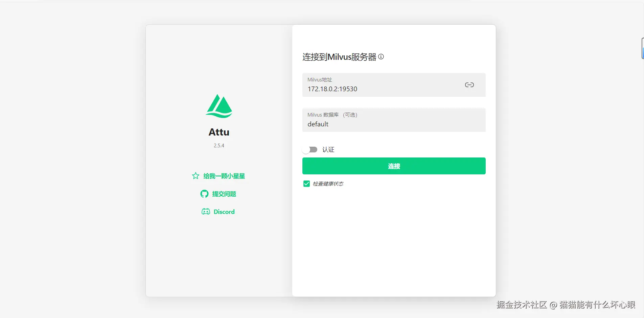Click the 认证 label text
Image resolution: width=644 pixels, height=318 pixels.
[x=328, y=150]
